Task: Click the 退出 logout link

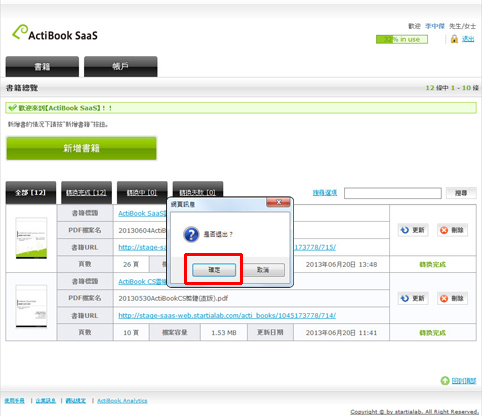Action: pos(468,39)
